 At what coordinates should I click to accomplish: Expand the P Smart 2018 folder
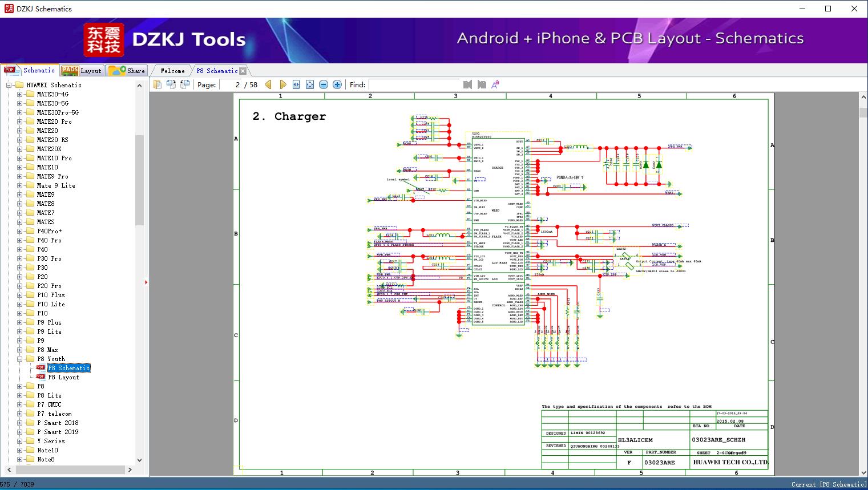20,423
